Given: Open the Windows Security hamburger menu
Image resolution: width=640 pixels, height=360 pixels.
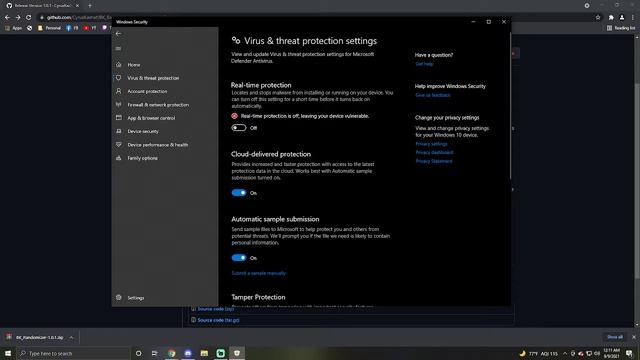Looking at the screenshot, I should tap(118, 49).
